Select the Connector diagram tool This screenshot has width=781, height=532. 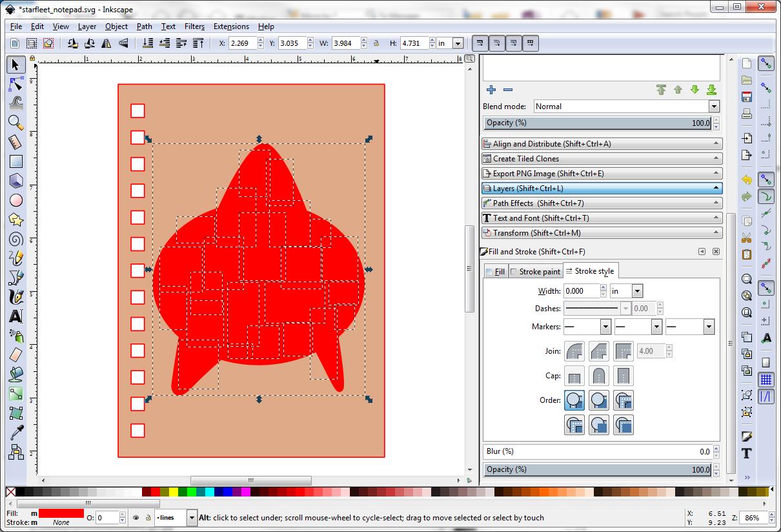tap(16, 451)
